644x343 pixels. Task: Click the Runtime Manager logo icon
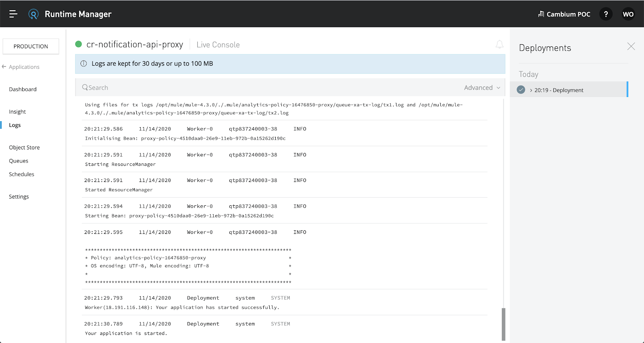(33, 14)
